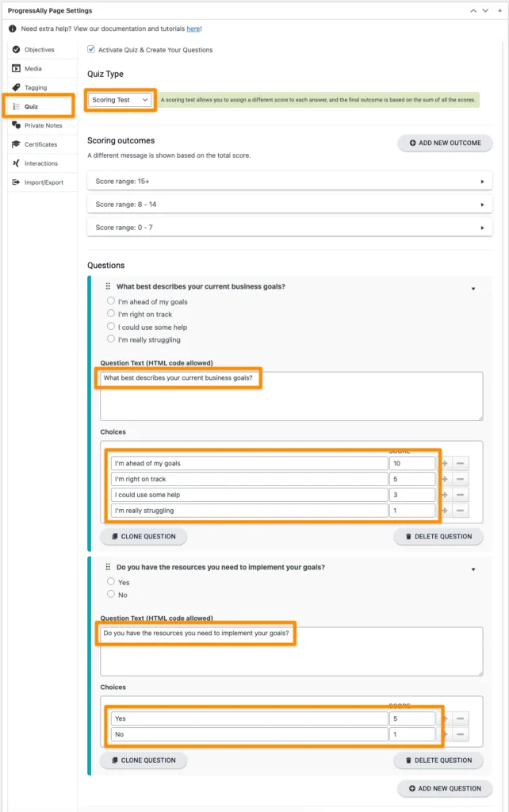Uncheck Activate Quiz & Create Your Questions
This screenshot has height=812, width=509.
[x=90, y=49]
